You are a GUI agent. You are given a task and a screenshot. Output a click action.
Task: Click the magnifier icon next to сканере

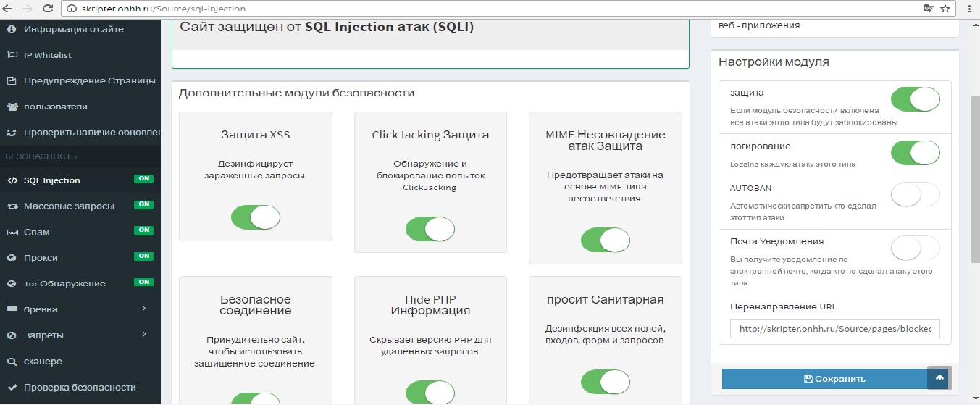pyautogui.click(x=12, y=362)
